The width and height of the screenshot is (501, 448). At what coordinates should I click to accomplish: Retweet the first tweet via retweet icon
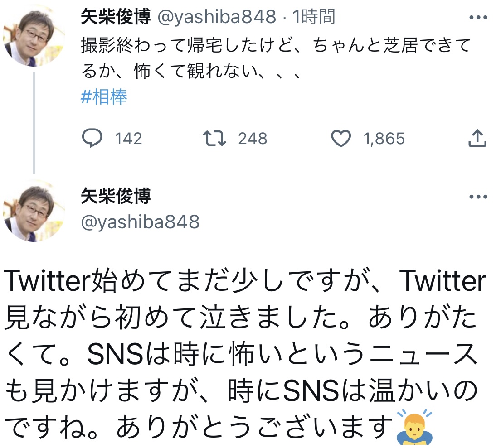tap(214, 139)
